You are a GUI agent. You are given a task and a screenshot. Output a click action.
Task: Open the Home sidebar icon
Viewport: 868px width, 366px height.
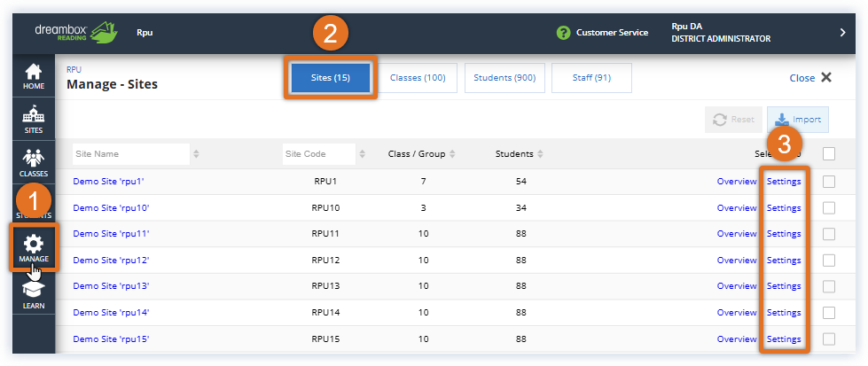click(34, 76)
